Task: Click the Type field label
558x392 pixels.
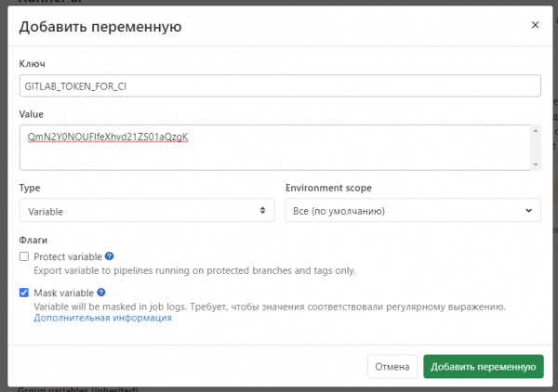Action: click(x=31, y=188)
